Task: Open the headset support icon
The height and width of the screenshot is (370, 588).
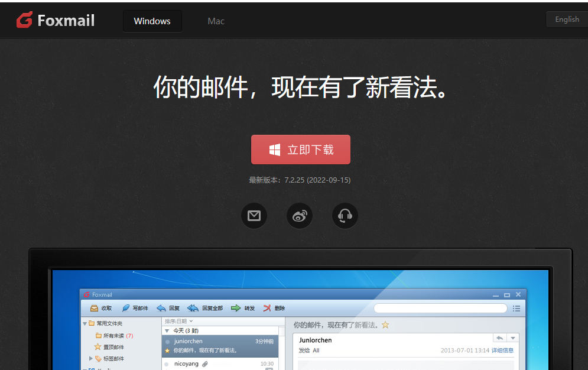Action: pyautogui.click(x=345, y=216)
